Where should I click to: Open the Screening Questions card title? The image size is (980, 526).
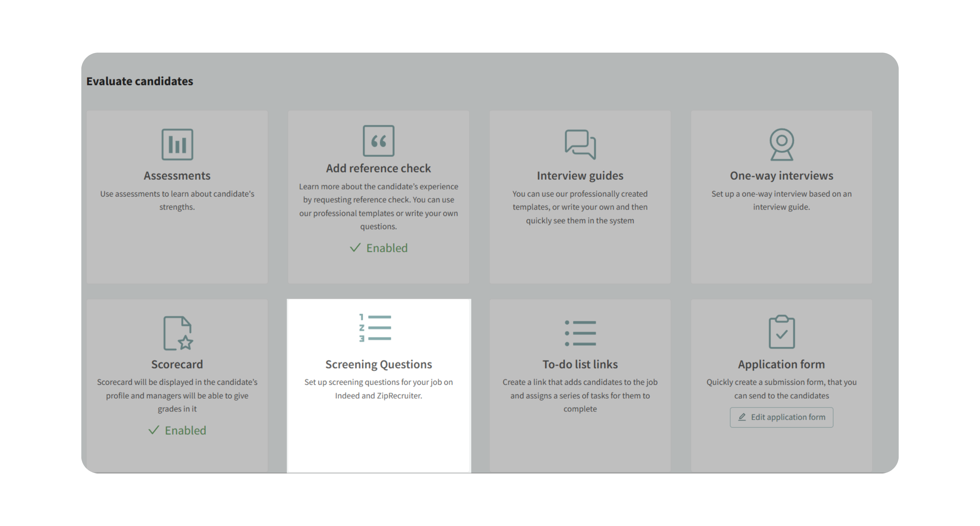point(379,364)
